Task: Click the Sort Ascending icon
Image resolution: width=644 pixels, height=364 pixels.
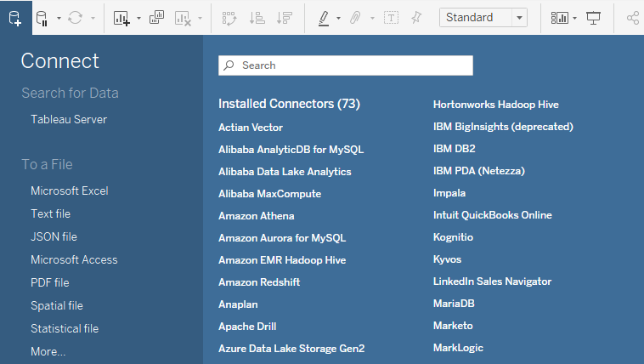Action: [257, 18]
